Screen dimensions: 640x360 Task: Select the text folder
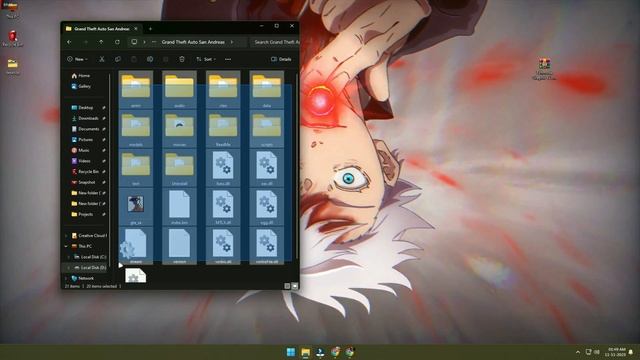[x=136, y=168]
